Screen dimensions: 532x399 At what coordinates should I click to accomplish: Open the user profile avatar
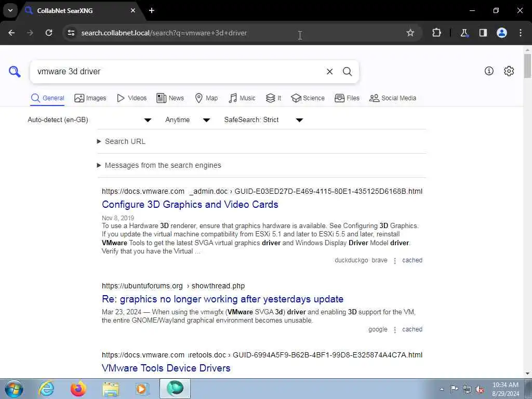coord(502,33)
